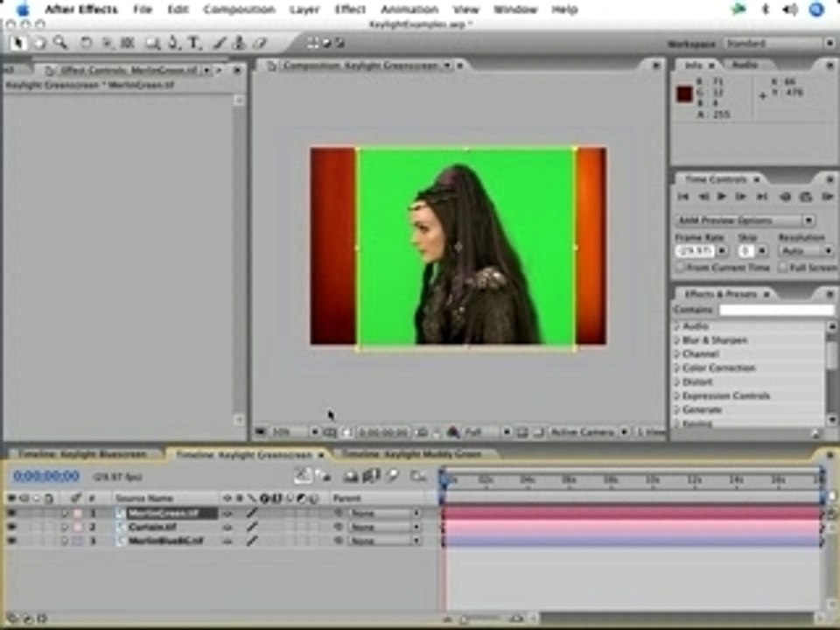
Task: Open the Composition menu
Action: point(239,9)
